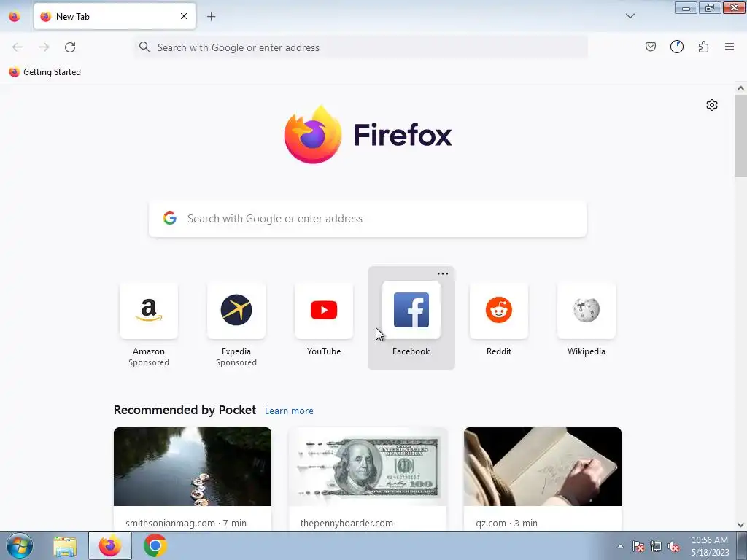Open the Extensions puzzle icon
The image size is (747, 560).
pyautogui.click(x=703, y=47)
